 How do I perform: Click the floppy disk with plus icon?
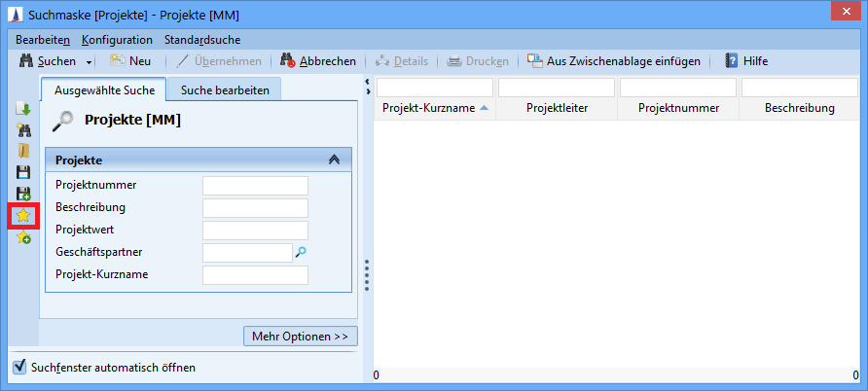(23, 194)
